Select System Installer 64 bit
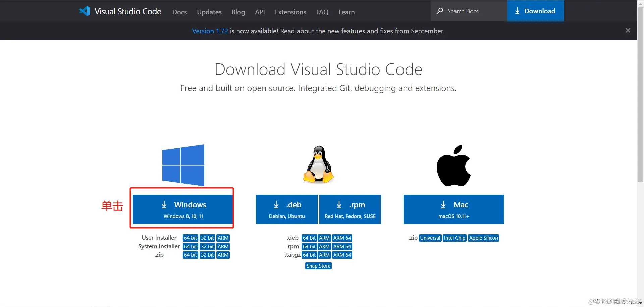 click(191, 247)
